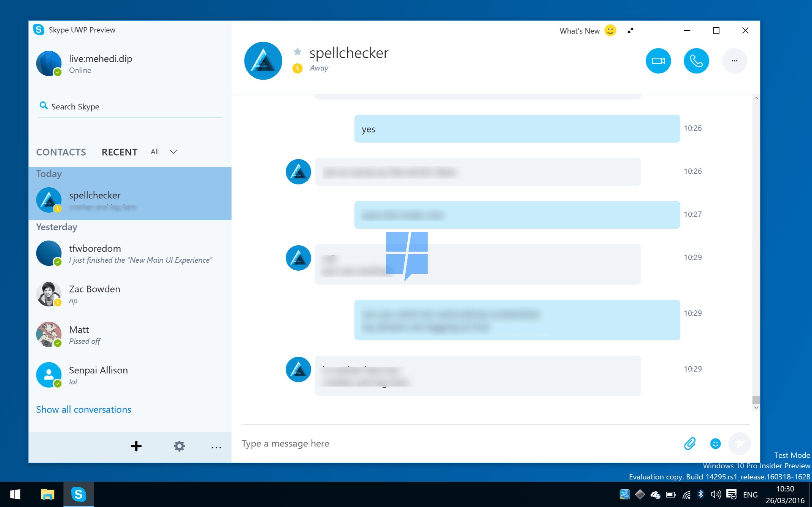Screen dimensions: 812x507
Task: Open the emoticon picker in message bar
Action: click(x=715, y=444)
